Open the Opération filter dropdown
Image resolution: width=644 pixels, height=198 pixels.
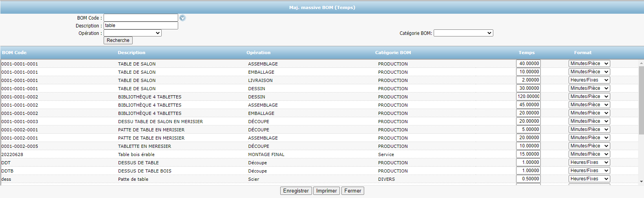coord(133,33)
